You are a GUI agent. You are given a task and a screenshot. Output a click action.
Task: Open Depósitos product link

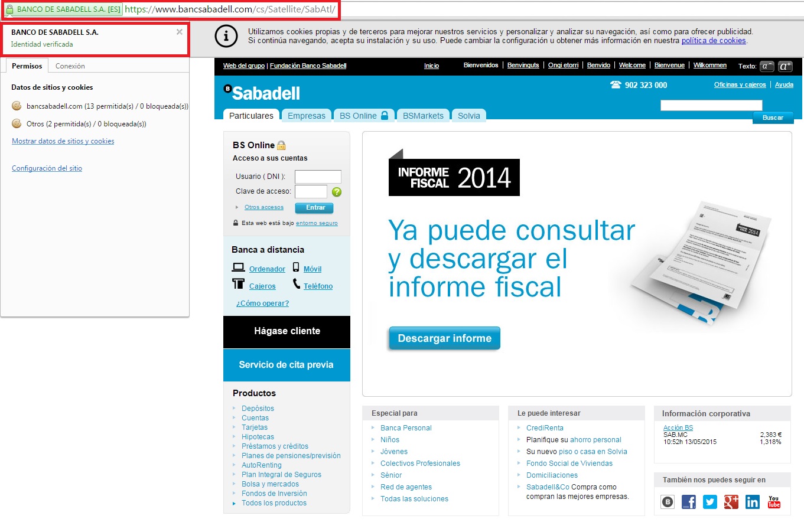point(258,409)
